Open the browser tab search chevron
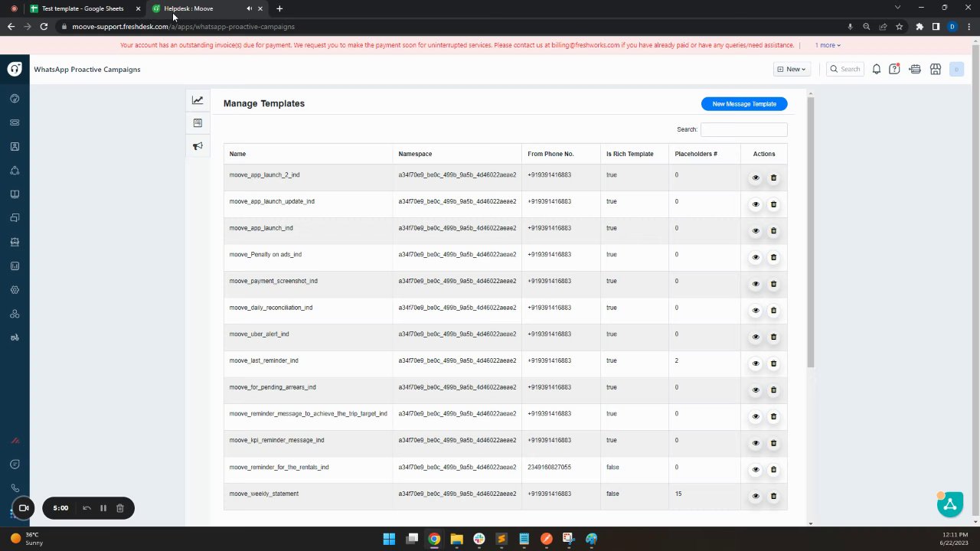The width and height of the screenshot is (980, 551). click(897, 8)
